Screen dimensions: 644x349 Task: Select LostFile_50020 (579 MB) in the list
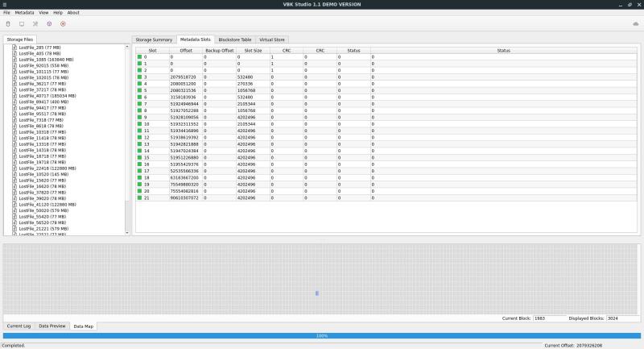click(43, 210)
